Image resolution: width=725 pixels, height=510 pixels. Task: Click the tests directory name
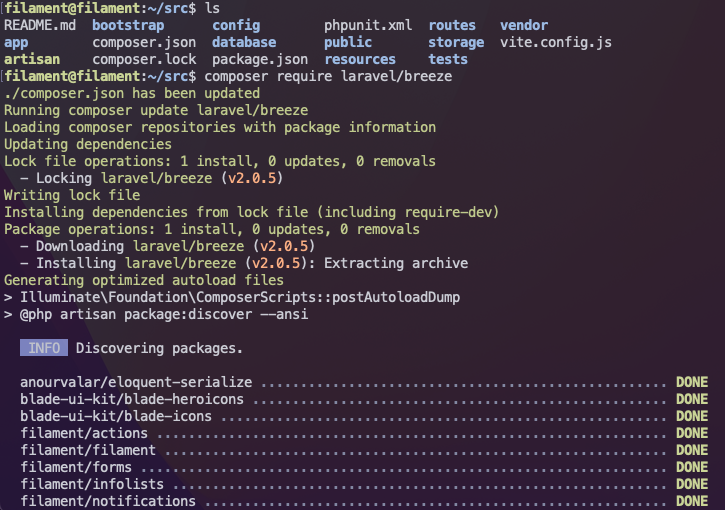pyautogui.click(x=448, y=60)
